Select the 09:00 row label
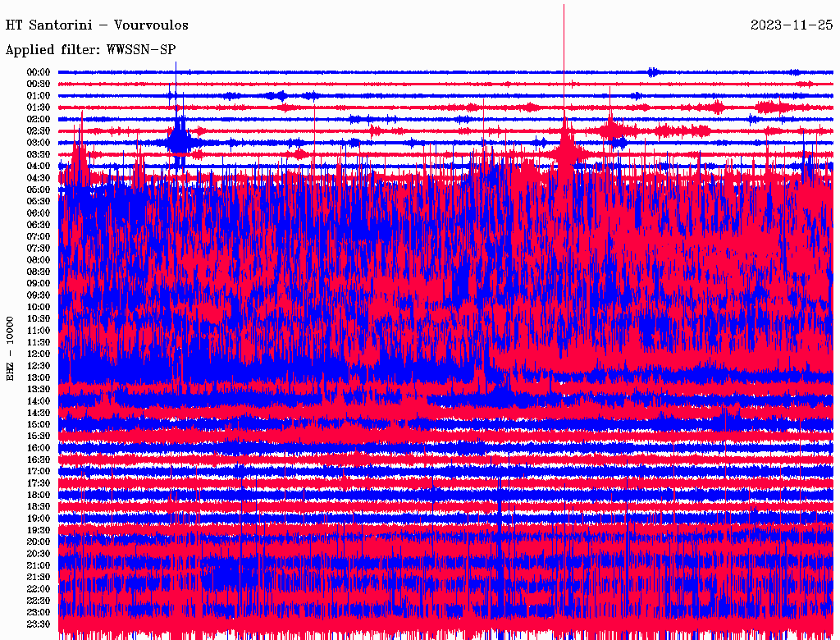 tap(39, 283)
